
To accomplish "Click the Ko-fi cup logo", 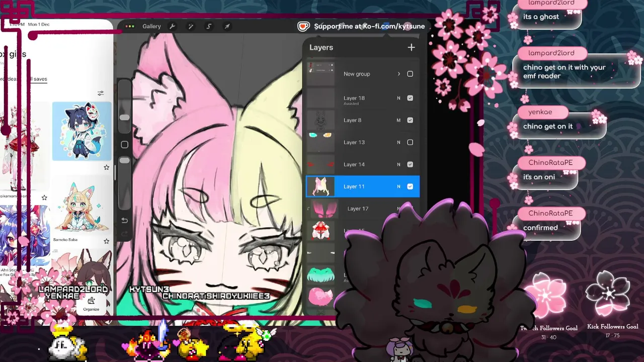I will [303, 26].
